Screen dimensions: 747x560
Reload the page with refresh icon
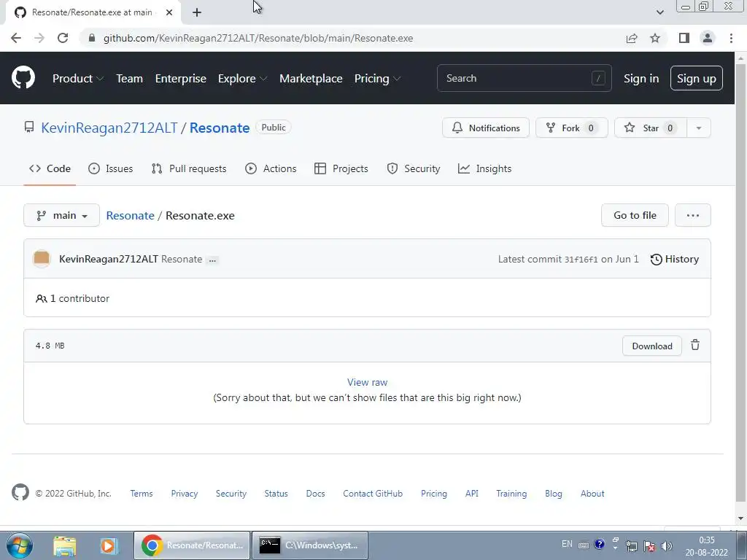(63, 38)
